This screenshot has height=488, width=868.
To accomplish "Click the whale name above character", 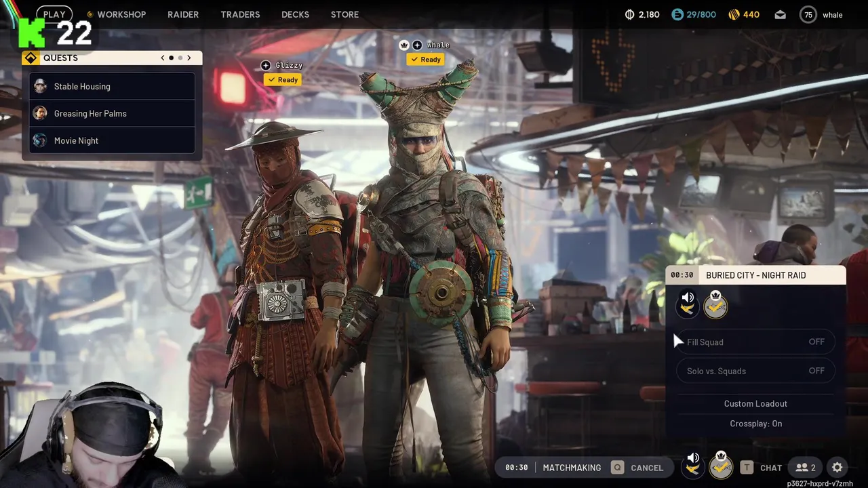I will [x=438, y=45].
